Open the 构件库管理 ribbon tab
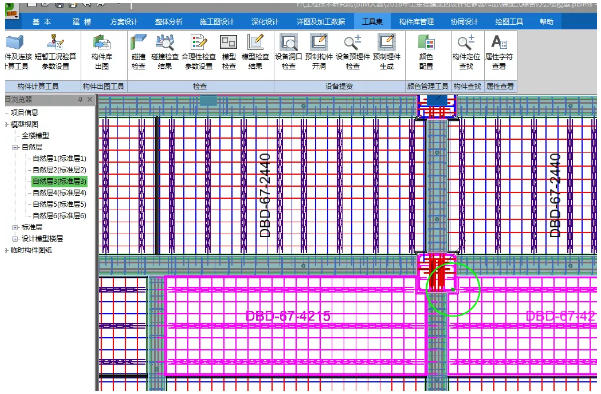The image size is (601, 394). [416, 22]
